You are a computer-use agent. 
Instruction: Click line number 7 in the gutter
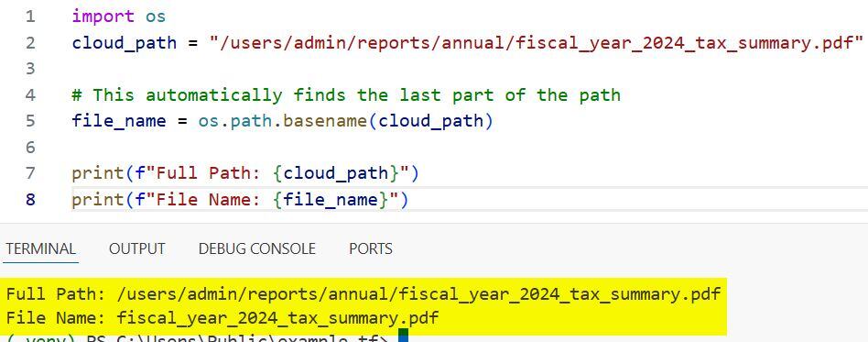point(30,173)
